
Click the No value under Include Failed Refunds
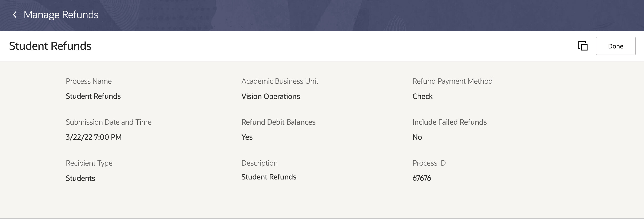pos(417,137)
